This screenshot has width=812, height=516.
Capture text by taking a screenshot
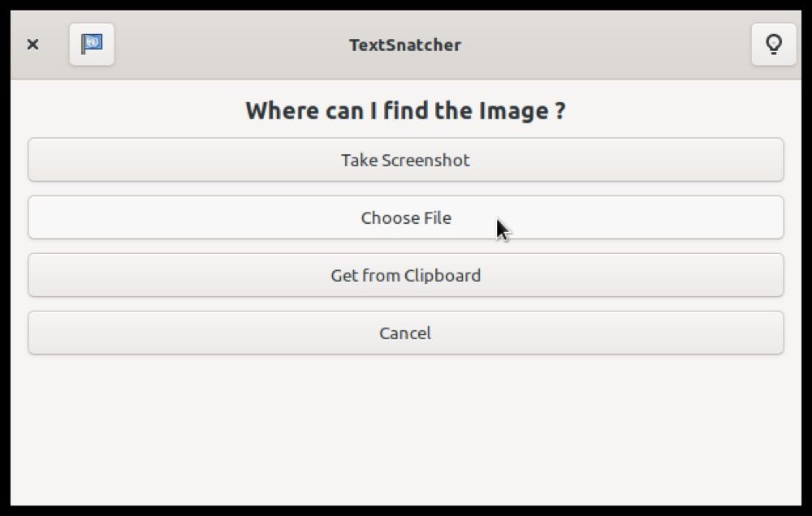click(x=405, y=160)
